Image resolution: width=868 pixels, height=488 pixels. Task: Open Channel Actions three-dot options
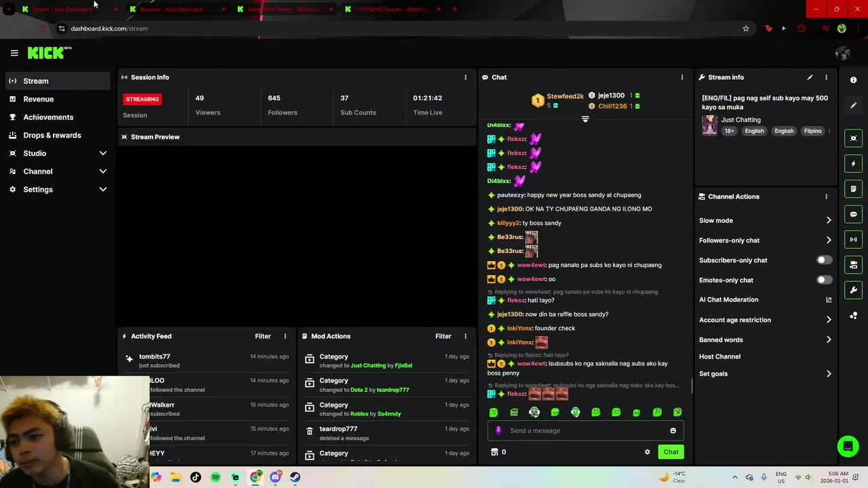826,197
